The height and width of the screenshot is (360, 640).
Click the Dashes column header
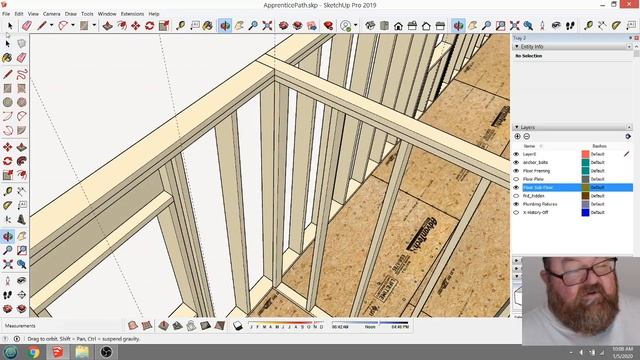599,146
